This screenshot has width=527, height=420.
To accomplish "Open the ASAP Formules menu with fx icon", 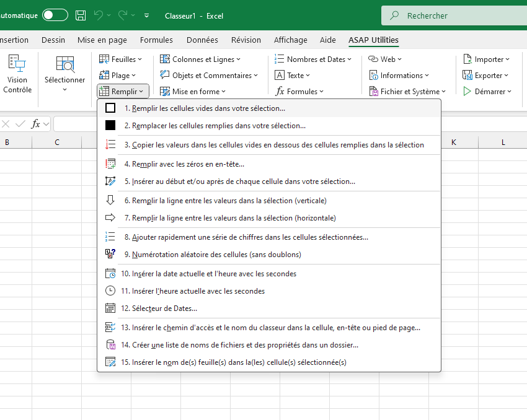I will (299, 91).
